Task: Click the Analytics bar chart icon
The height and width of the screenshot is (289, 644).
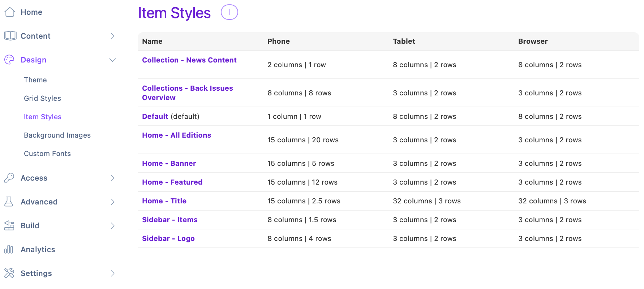Action: pos(9,249)
